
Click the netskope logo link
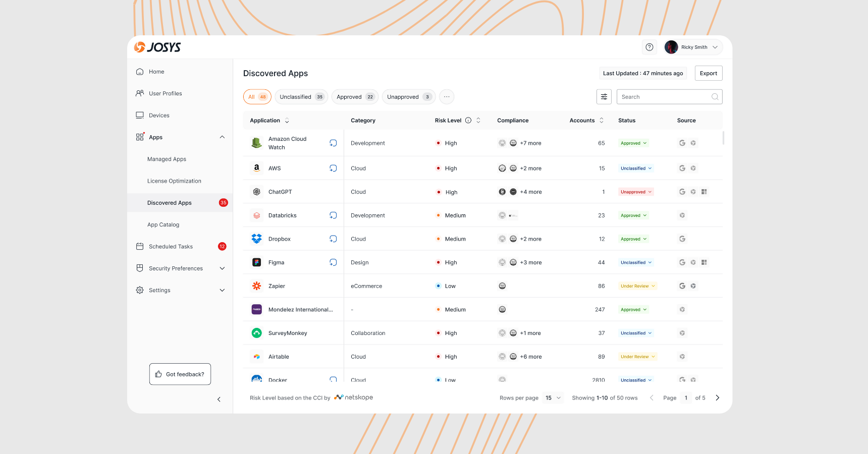(x=354, y=398)
